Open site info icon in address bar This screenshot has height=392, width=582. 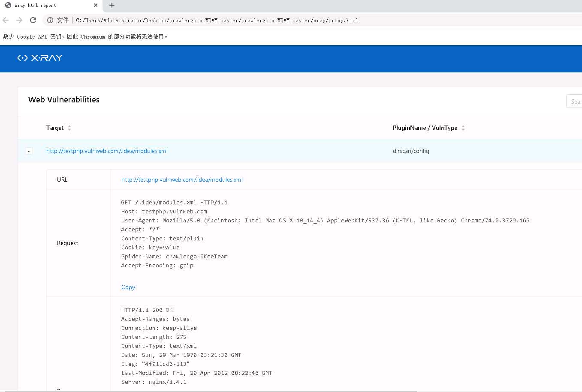pos(50,20)
